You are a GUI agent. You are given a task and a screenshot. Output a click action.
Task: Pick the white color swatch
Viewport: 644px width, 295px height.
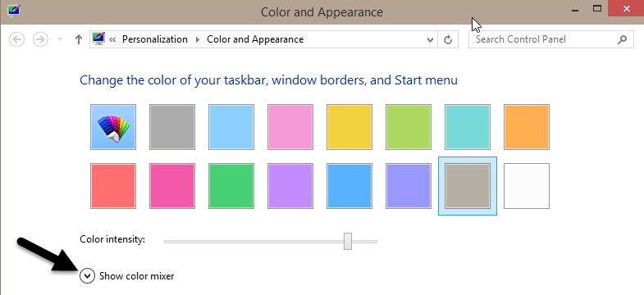tap(527, 186)
